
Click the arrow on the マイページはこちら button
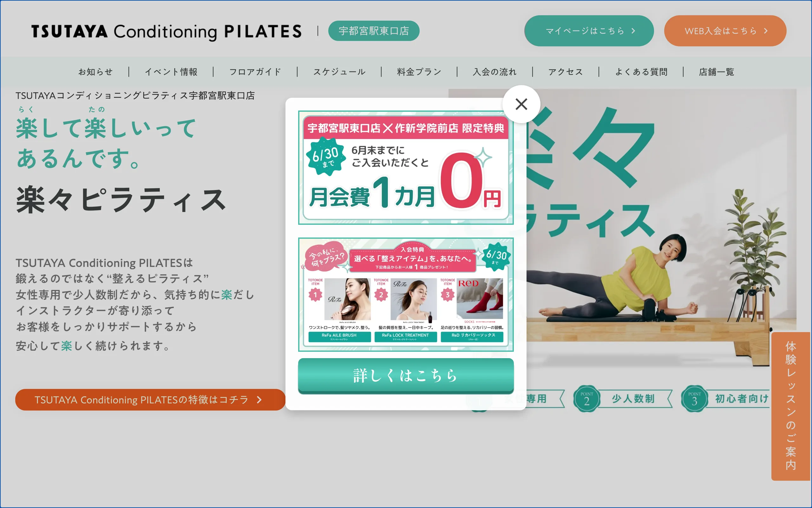(x=633, y=31)
